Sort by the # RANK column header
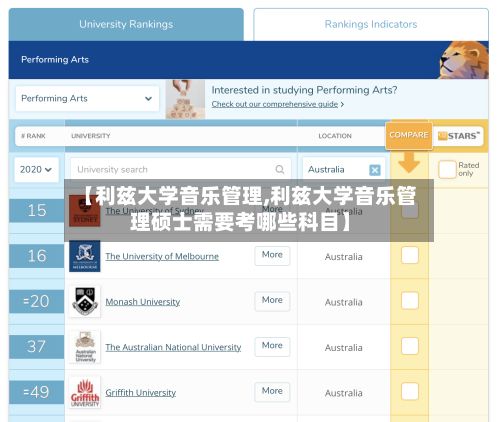Image resolution: width=500 pixels, height=422 pixels. [33, 136]
